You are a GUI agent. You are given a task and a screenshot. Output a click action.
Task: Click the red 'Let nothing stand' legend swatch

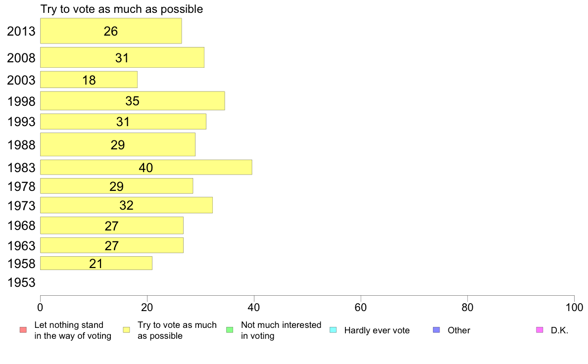click(x=23, y=330)
